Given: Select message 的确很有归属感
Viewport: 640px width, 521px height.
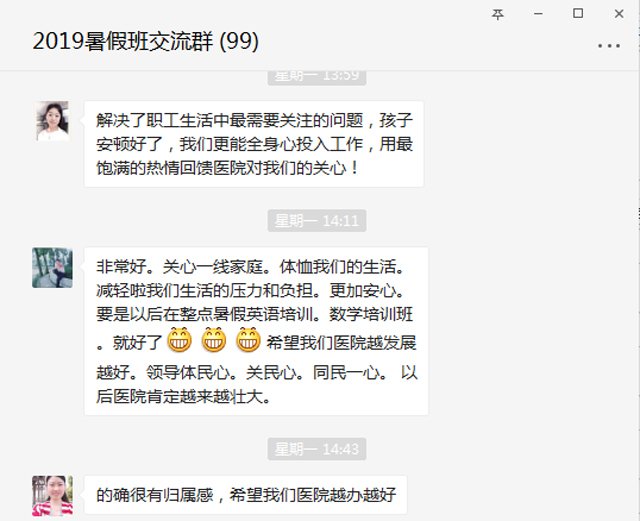Looking at the screenshot, I should pyautogui.click(x=246, y=495).
